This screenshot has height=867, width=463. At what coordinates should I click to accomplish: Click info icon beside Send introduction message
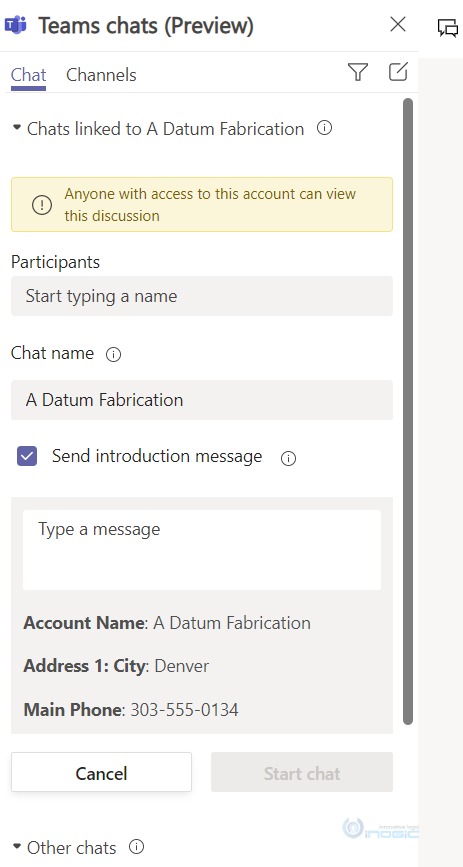tap(288, 458)
